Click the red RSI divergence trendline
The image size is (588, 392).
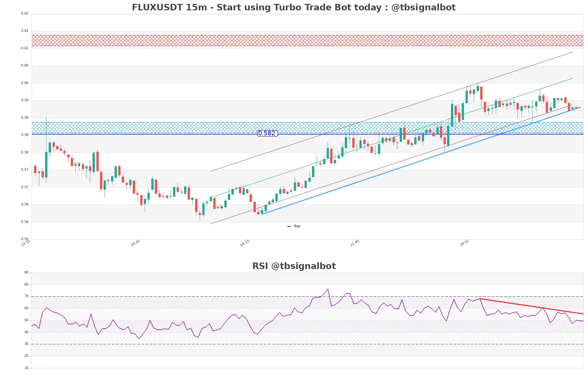click(532, 306)
